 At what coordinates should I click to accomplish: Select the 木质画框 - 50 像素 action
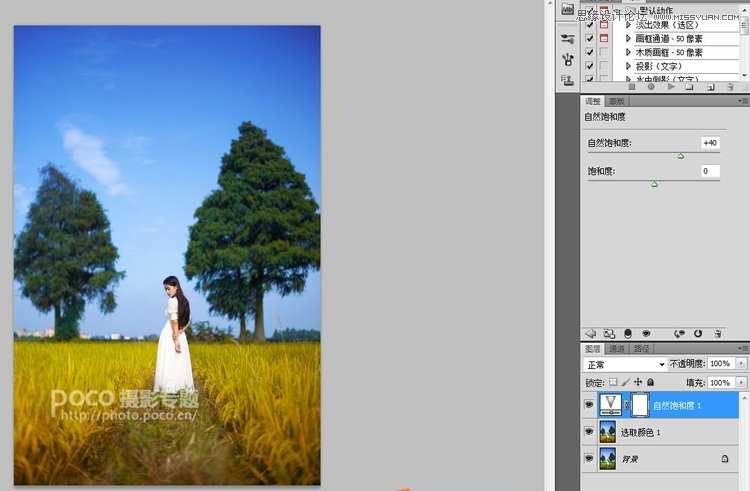pyautogui.click(x=669, y=52)
